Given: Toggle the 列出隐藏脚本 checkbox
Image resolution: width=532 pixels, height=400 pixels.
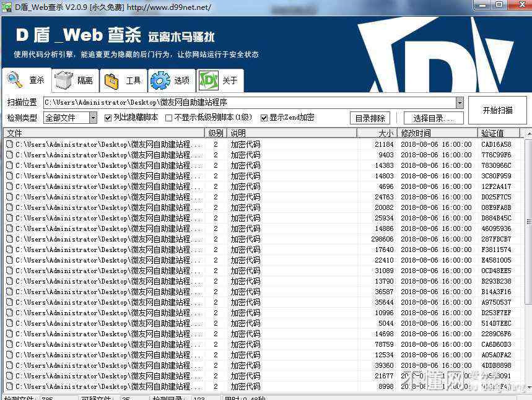Looking at the screenshot, I should pos(108,118).
